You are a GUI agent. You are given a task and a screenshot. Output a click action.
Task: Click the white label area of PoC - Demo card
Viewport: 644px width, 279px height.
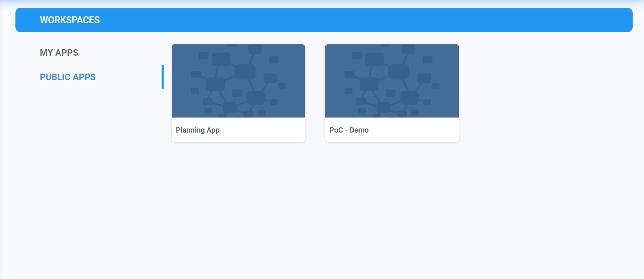(x=418, y=130)
